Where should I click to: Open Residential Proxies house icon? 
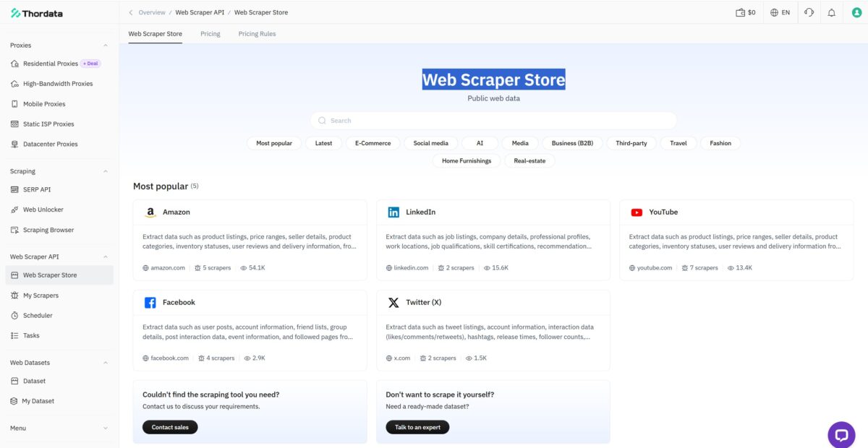point(15,64)
